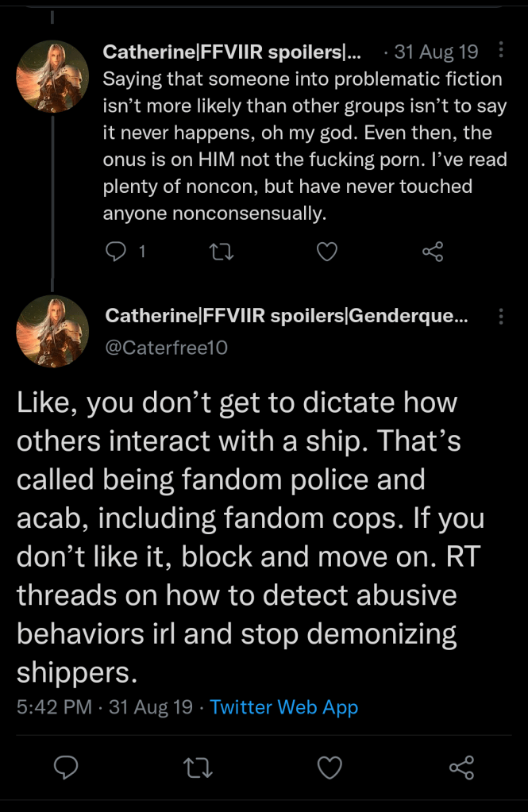The height and width of the screenshot is (812, 528).
Task: Click the display name above @Caterfree10
Action: point(287,317)
